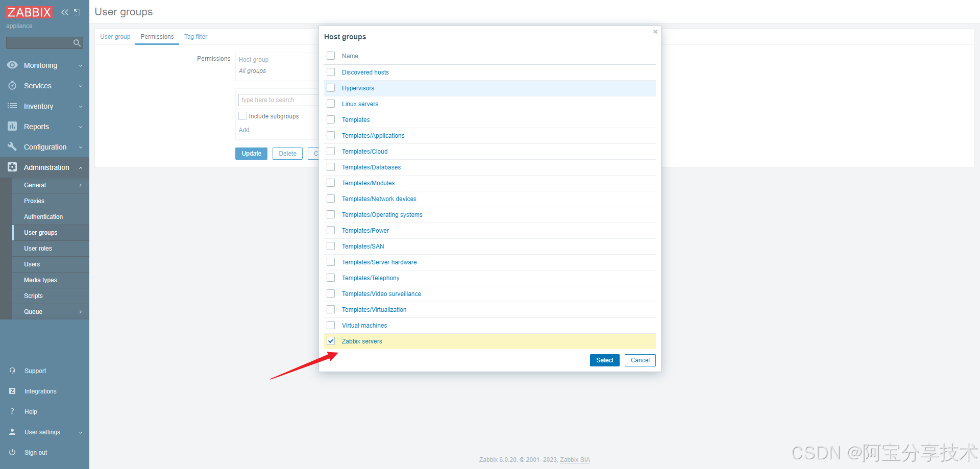Focus the host group search field

pyautogui.click(x=279, y=100)
